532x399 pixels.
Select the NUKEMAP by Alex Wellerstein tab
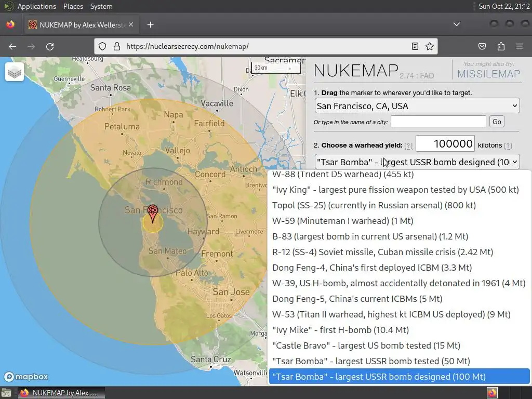point(82,25)
